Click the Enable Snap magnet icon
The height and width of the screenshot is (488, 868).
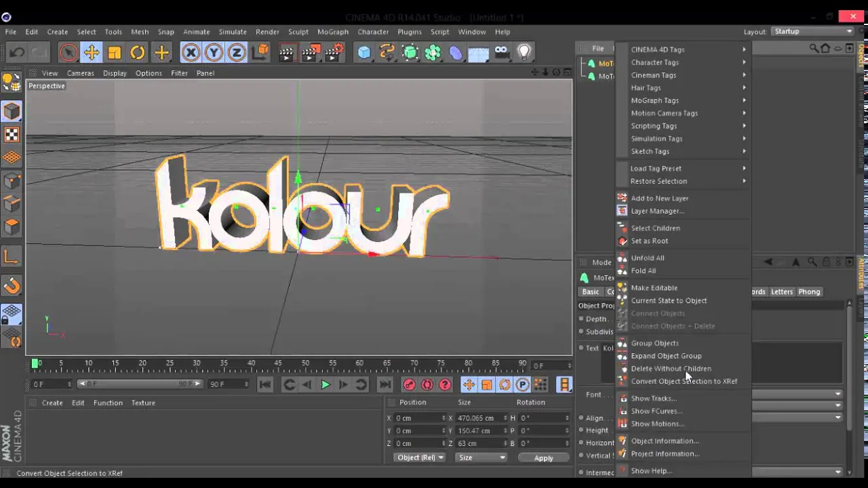[x=12, y=287]
